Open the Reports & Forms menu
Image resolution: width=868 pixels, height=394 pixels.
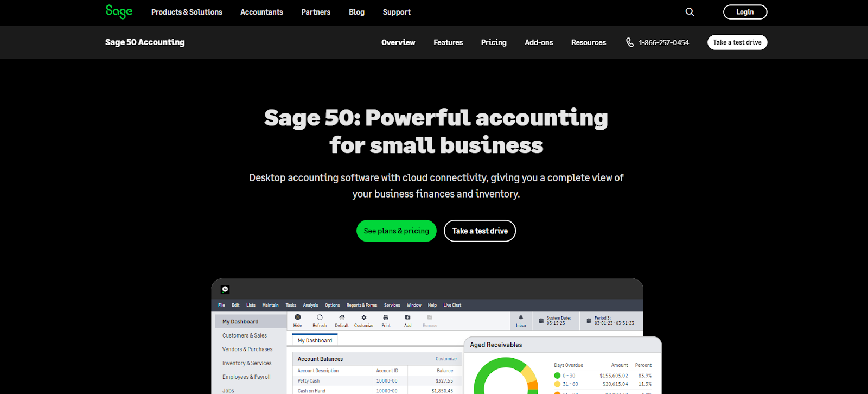coord(362,305)
